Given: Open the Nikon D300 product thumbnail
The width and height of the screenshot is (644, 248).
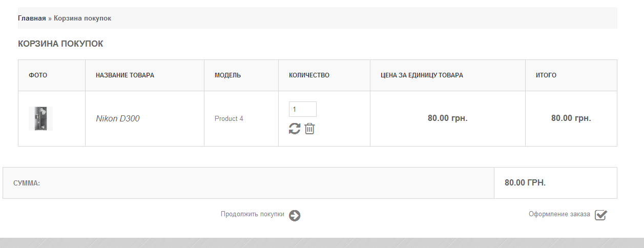Looking at the screenshot, I should [x=40, y=118].
